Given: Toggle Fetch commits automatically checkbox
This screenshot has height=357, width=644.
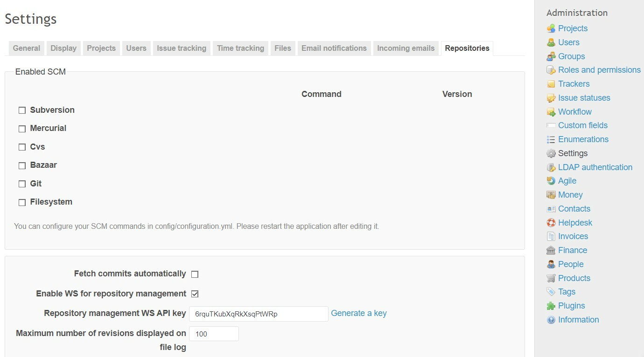Looking at the screenshot, I should [195, 274].
